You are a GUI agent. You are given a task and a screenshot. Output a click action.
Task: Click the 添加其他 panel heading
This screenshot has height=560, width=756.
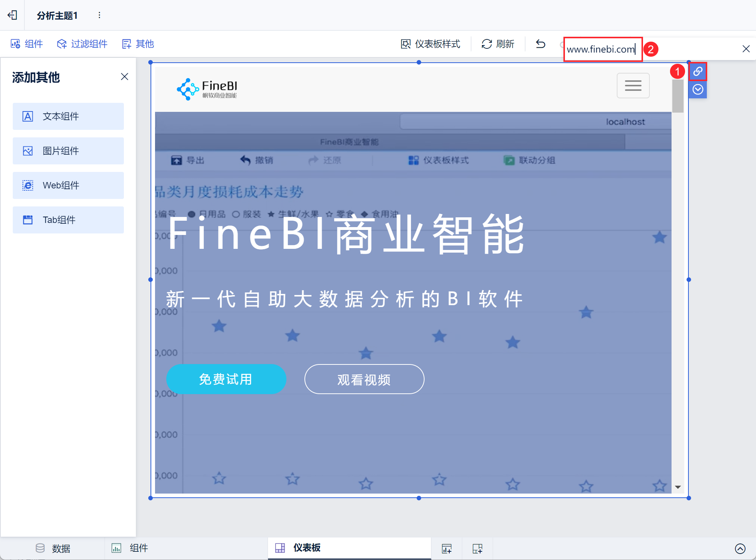point(36,77)
